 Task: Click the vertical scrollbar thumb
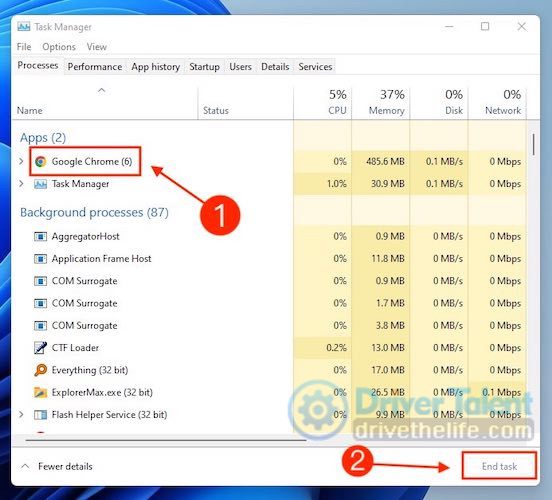pos(534,144)
